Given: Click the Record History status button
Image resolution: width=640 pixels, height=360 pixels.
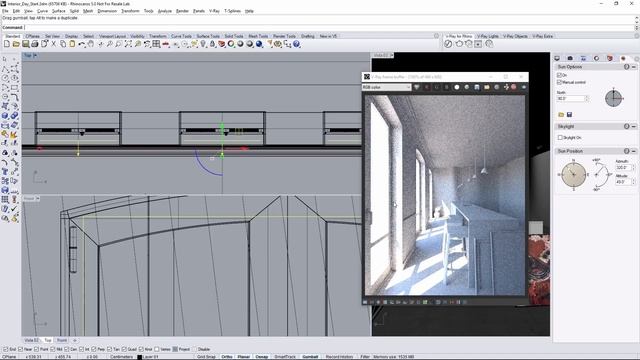Looking at the screenshot, I should coord(339,357).
